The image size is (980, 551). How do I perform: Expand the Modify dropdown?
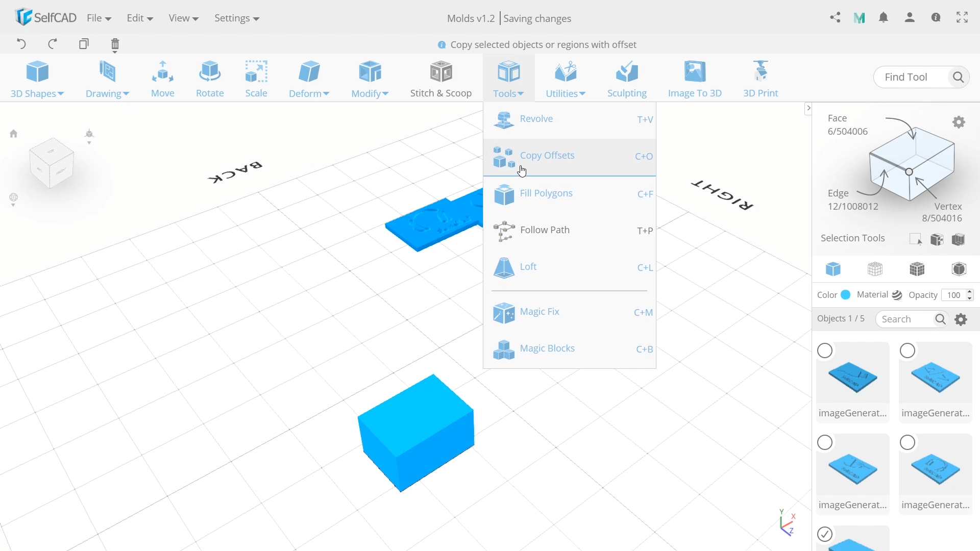(x=370, y=79)
